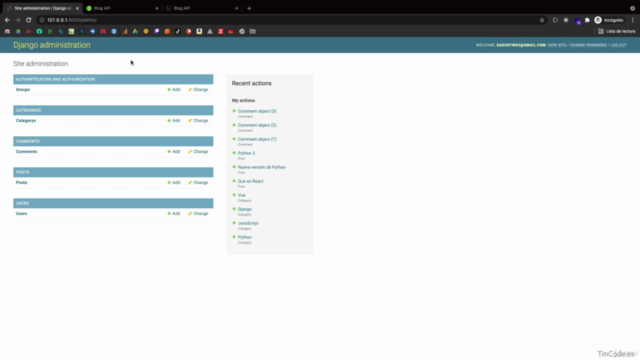Open recent action Comment object (3)
The image size is (640, 360).
point(257,111)
